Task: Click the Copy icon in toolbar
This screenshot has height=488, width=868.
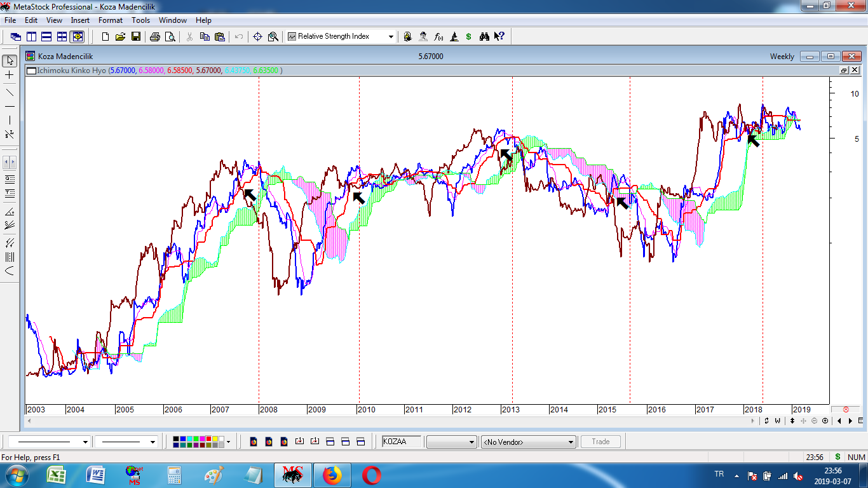Action: pos(205,37)
